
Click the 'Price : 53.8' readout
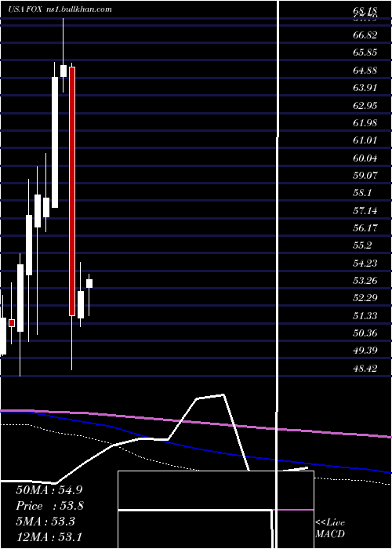click(49, 506)
